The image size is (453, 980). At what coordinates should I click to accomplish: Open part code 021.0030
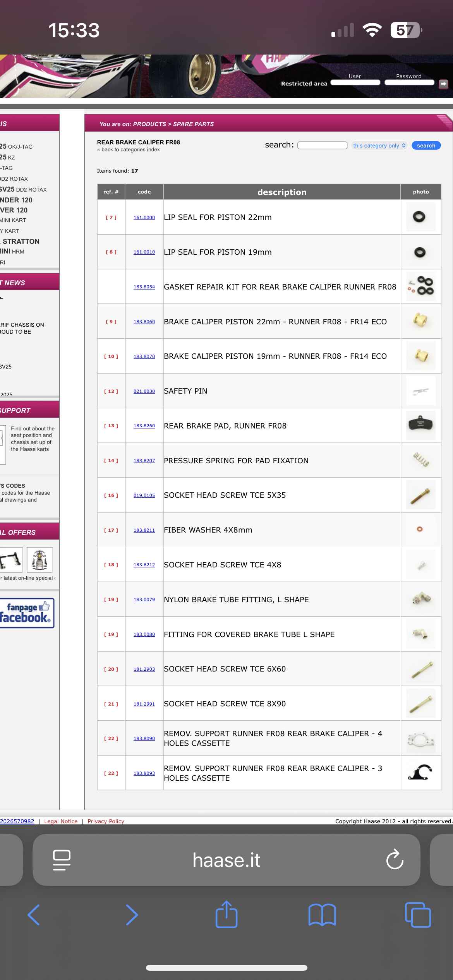coord(144,391)
